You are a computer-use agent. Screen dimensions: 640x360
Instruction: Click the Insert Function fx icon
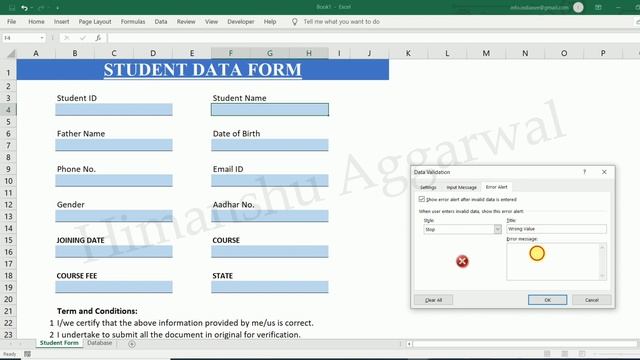98,38
